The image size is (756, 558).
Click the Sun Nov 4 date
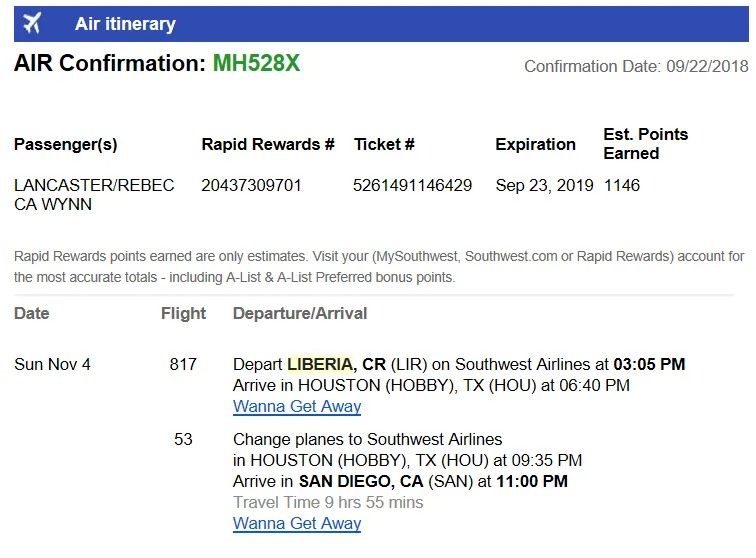tap(52, 364)
